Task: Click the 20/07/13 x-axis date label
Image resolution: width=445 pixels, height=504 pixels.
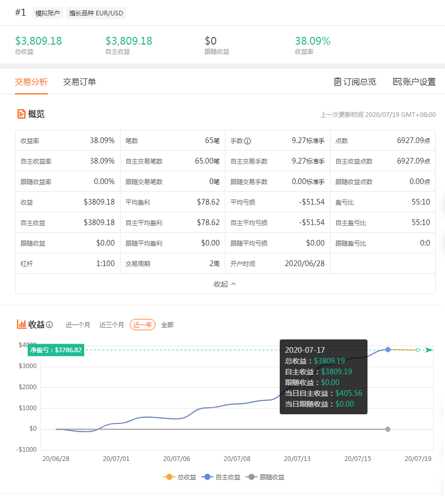Action: pyautogui.click(x=297, y=459)
